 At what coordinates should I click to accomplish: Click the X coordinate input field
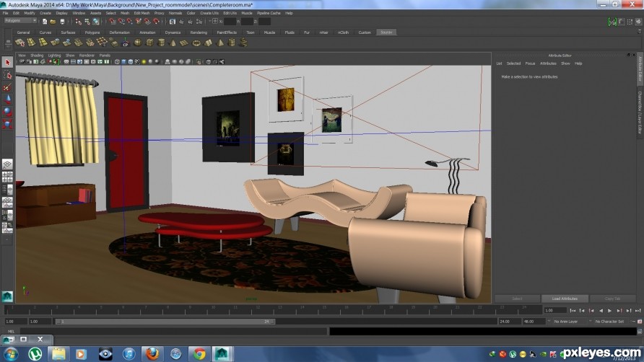(x=230, y=22)
